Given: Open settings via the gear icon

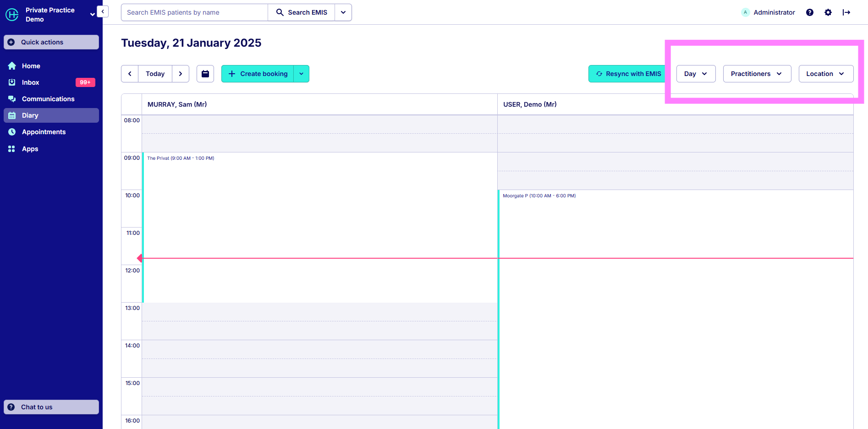Looking at the screenshot, I should [x=828, y=12].
